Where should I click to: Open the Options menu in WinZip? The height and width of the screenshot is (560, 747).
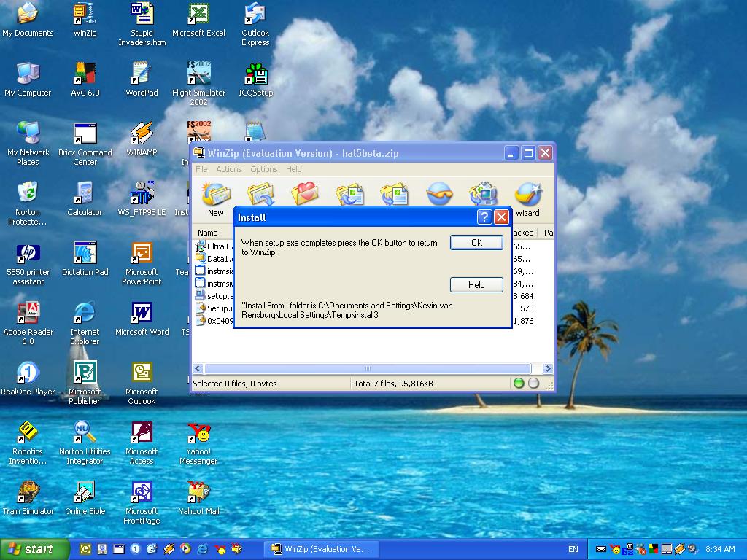pos(263,169)
